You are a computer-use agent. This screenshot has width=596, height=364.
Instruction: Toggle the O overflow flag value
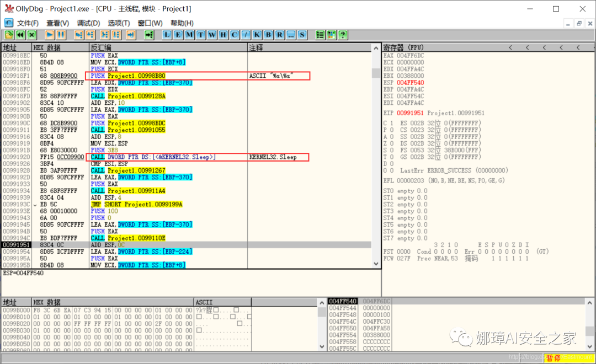(392, 170)
